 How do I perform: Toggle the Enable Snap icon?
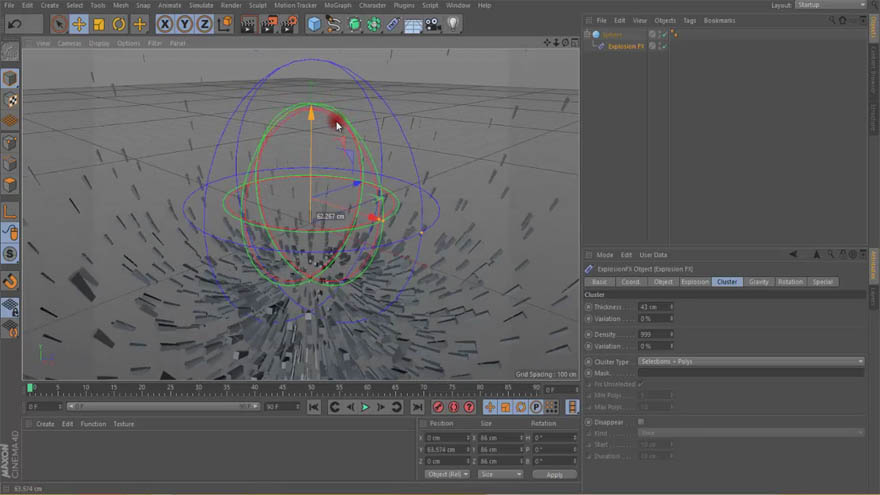point(10,254)
